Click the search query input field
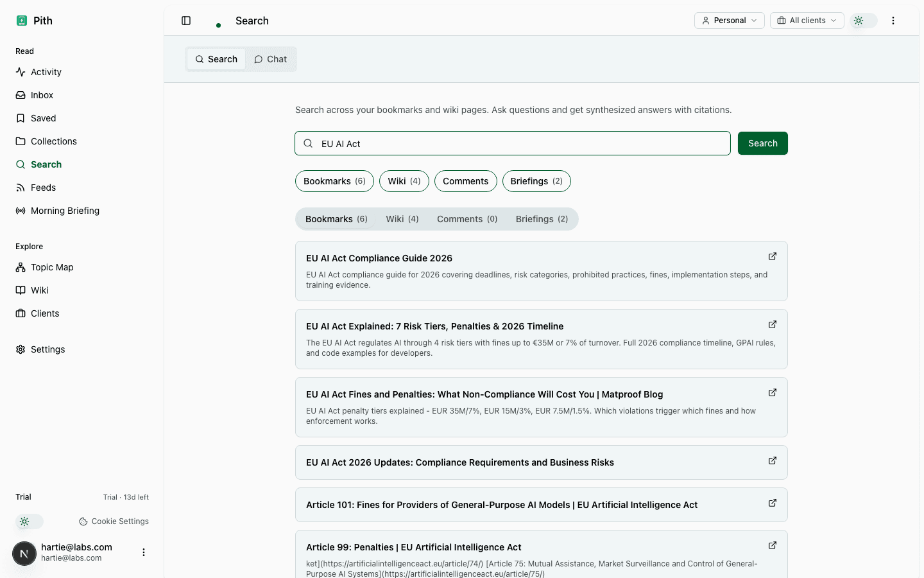 pyautogui.click(x=513, y=143)
